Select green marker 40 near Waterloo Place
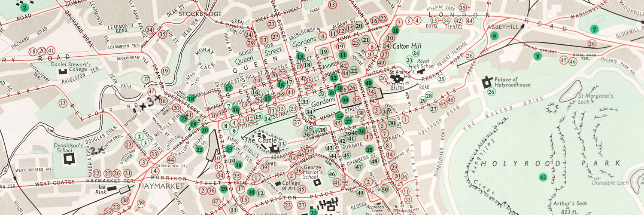The image size is (644, 215). pyautogui.click(x=368, y=83)
